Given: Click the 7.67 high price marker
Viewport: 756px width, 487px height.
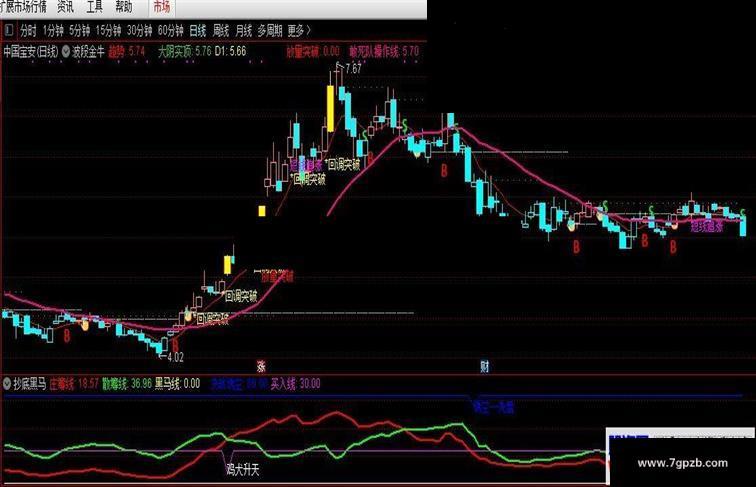Looking at the screenshot, I should pyautogui.click(x=353, y=68).
